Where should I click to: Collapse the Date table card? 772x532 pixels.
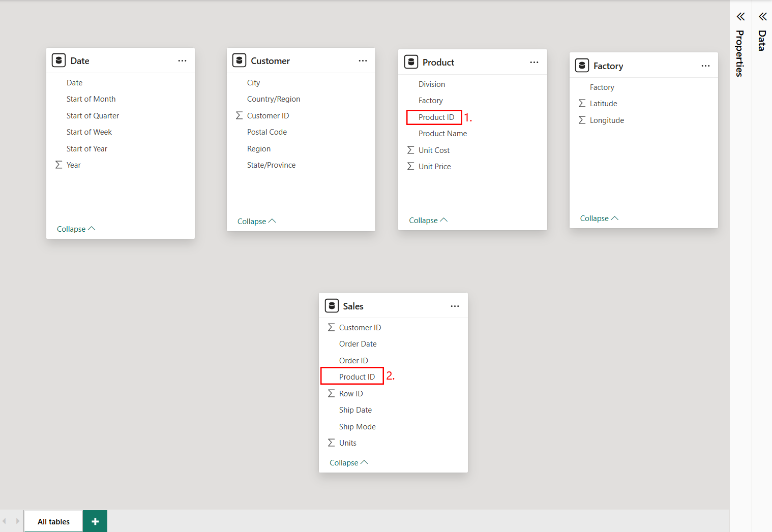coord(76,229)
